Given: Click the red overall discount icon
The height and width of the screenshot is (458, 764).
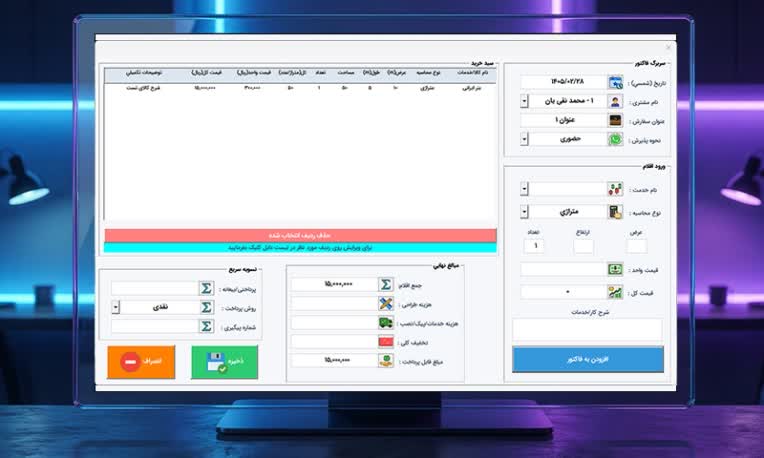Looking at the screenshot, I should 385,342.
